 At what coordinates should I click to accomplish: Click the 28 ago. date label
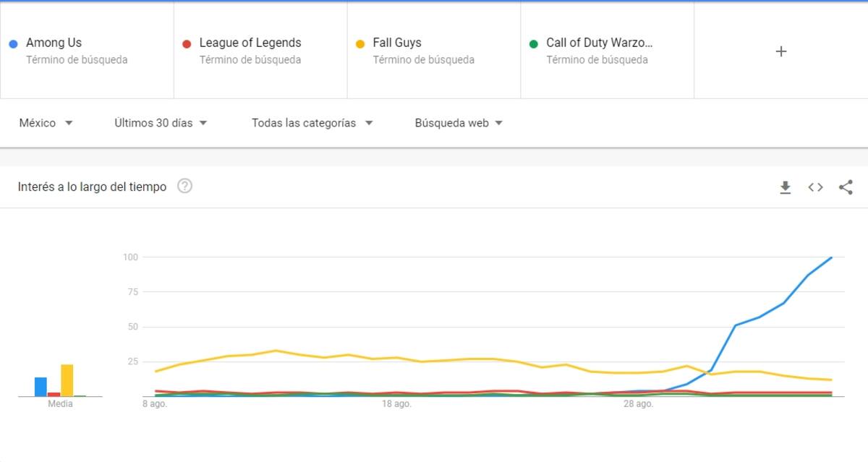(638, 404)
